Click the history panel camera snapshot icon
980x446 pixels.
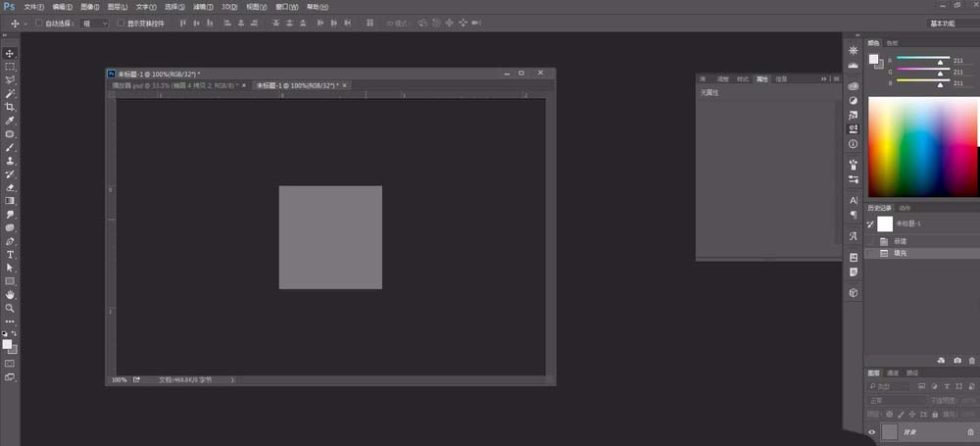957,361
